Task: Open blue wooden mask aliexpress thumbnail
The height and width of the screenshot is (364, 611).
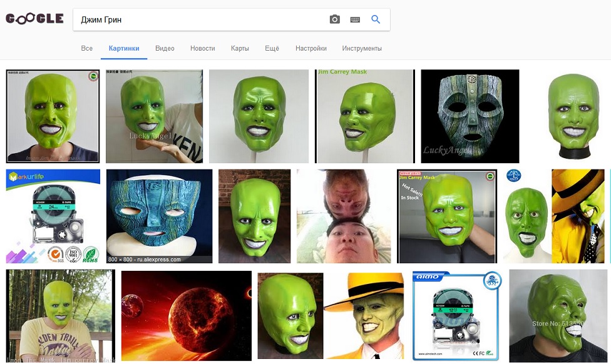Action: [160, 216]
